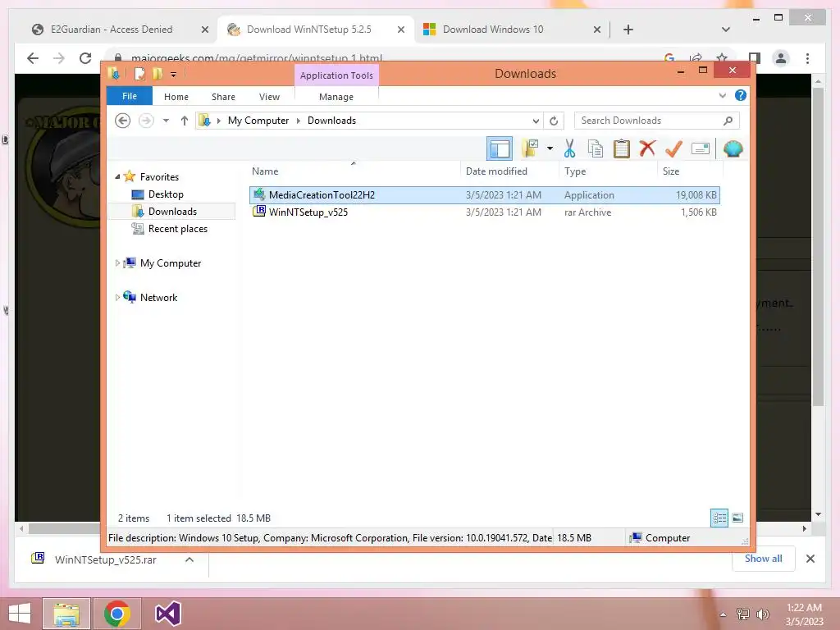The image size is (840, 630).
Task: Click the Copy pages icon
Action: click(x=596, y=149)
